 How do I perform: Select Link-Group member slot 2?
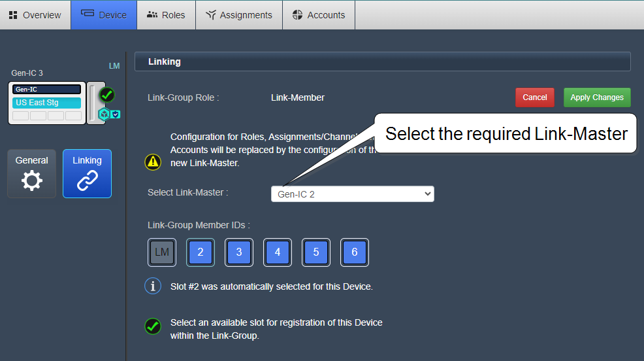tap(201, 252)
